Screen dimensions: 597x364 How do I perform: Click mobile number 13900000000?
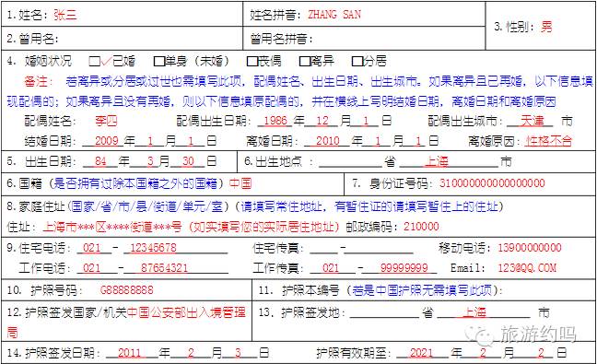[529, 248]
